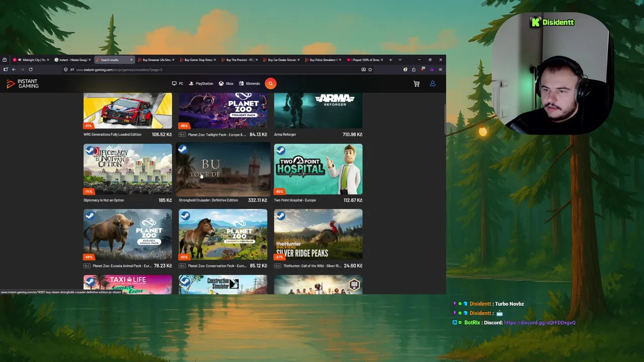Open the sidebar toggle icon beside back arrow
644x362 pixels.
[x=6, y=69]
